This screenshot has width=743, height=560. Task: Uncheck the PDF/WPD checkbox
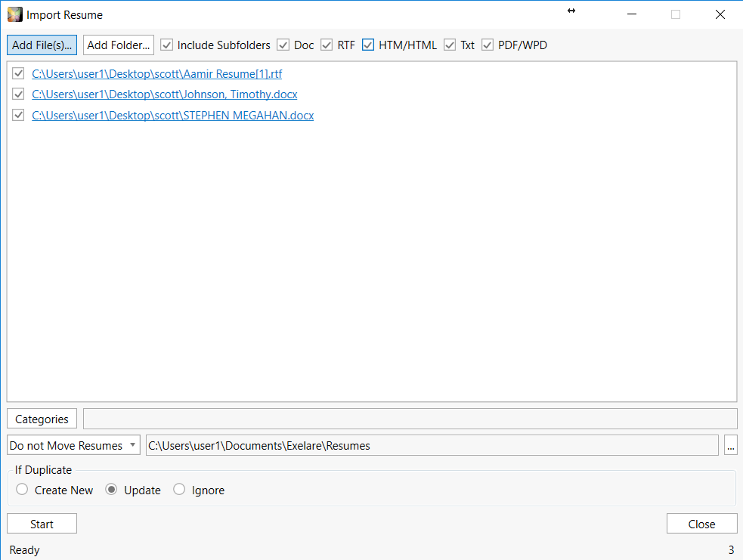(487, 45)
